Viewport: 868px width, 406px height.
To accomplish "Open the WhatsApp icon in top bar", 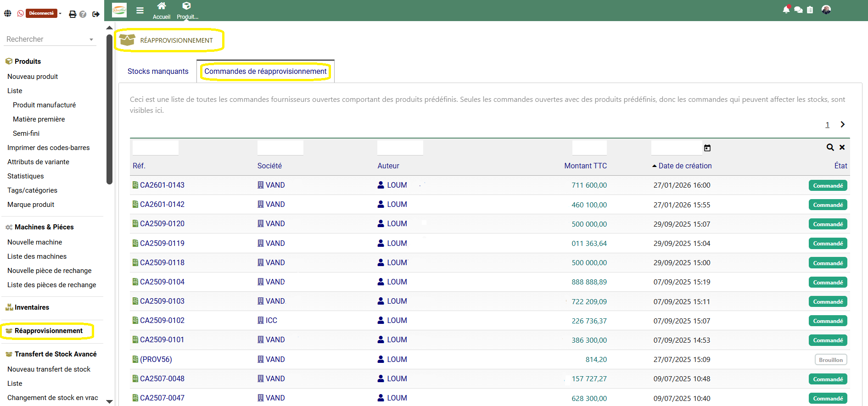I will point(20,14).
